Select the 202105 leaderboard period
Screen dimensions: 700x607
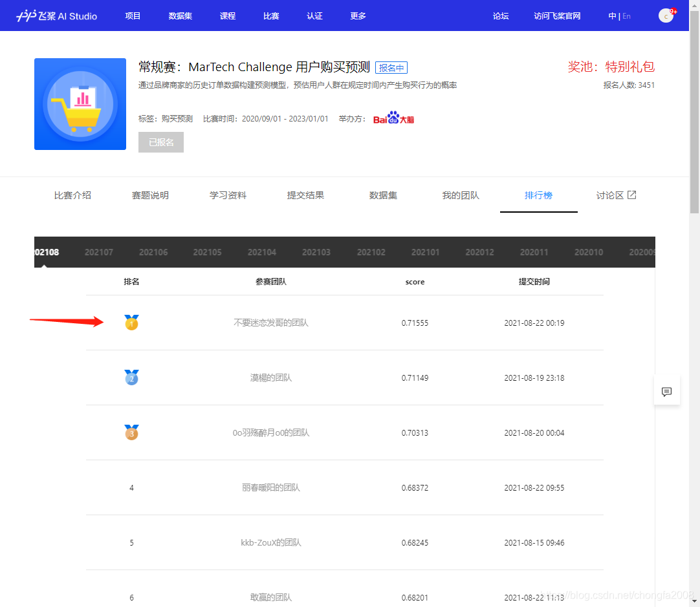coord(207,252)
